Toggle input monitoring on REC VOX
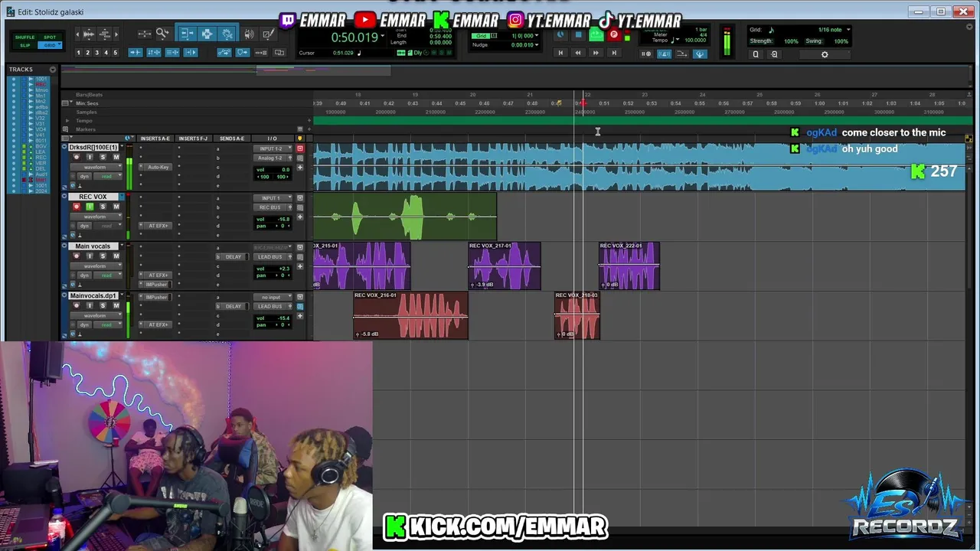 click(x=90, y=207)
